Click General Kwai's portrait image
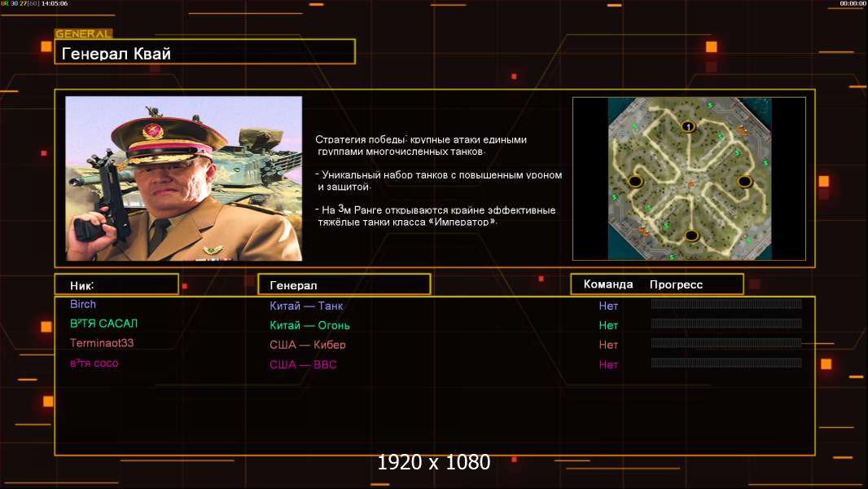This screenshot has height=489, width=868. click(183, 178)
